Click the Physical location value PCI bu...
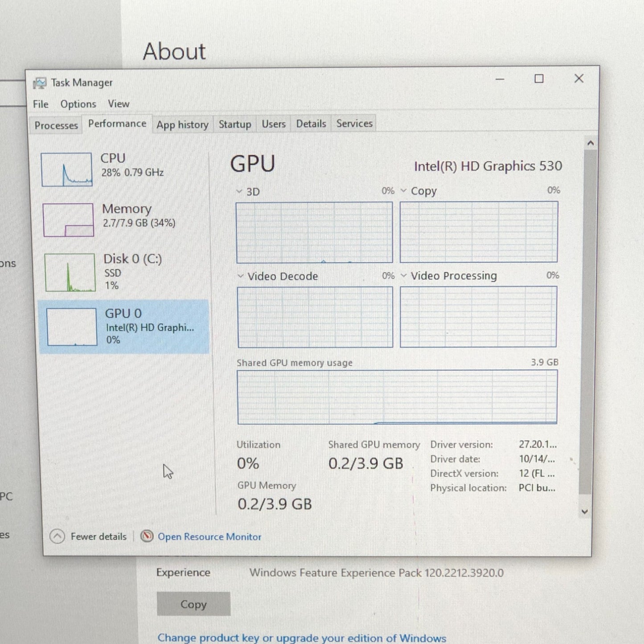Screen dimensions: 644x644 click(537, 488)
